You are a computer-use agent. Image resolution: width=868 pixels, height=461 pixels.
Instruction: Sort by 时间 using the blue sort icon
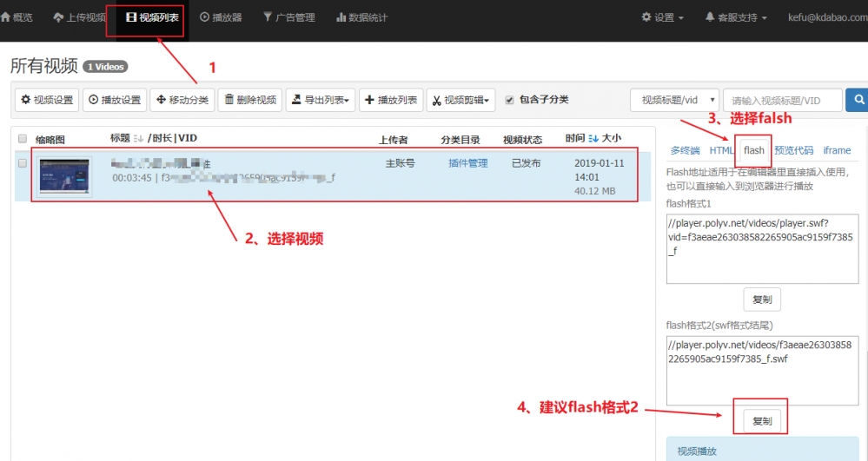pyautogui.click(x=593, y=138)
